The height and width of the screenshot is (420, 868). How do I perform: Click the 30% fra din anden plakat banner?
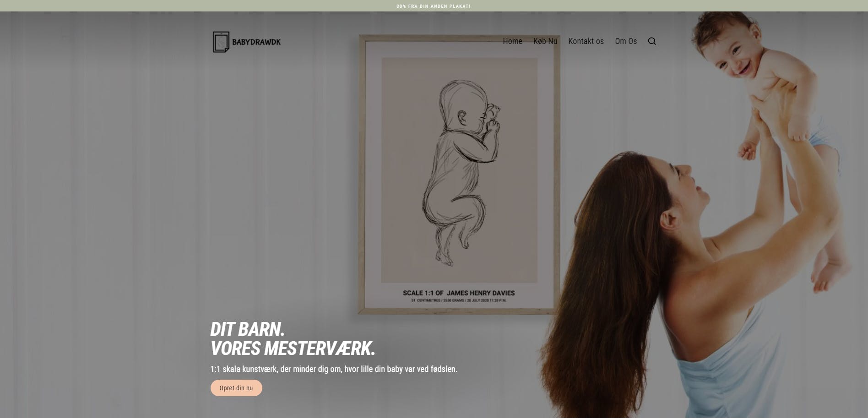point(434,6)
